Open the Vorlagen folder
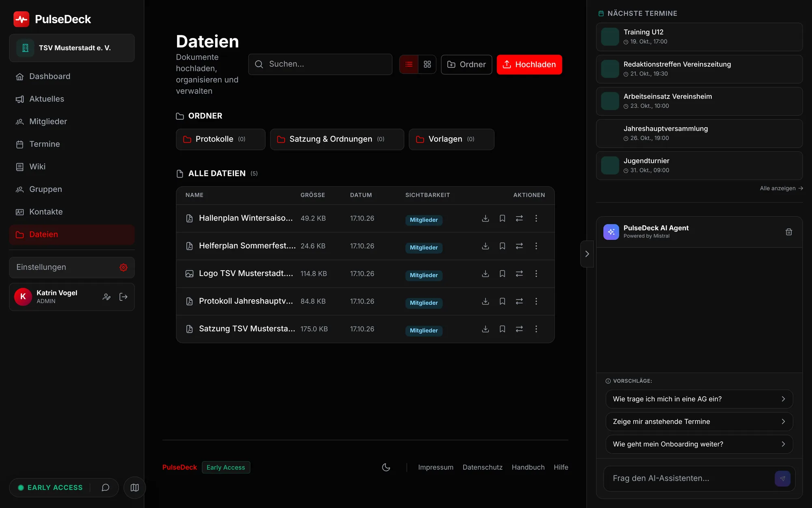The height and width of the screenshot is (508, 812). coord(451,139)
